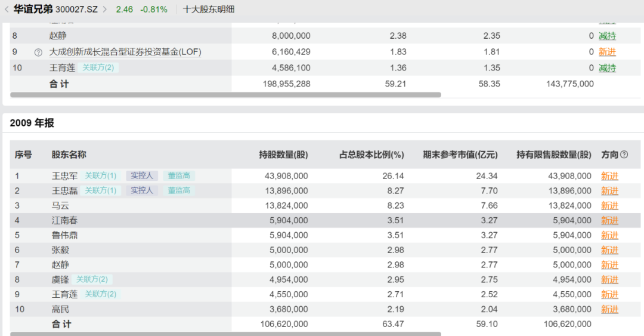Image resolution: width=644 pixels, height=336 pixels.
Task: Click the 减持 link in 赵静's upper row
Action: 607,36
